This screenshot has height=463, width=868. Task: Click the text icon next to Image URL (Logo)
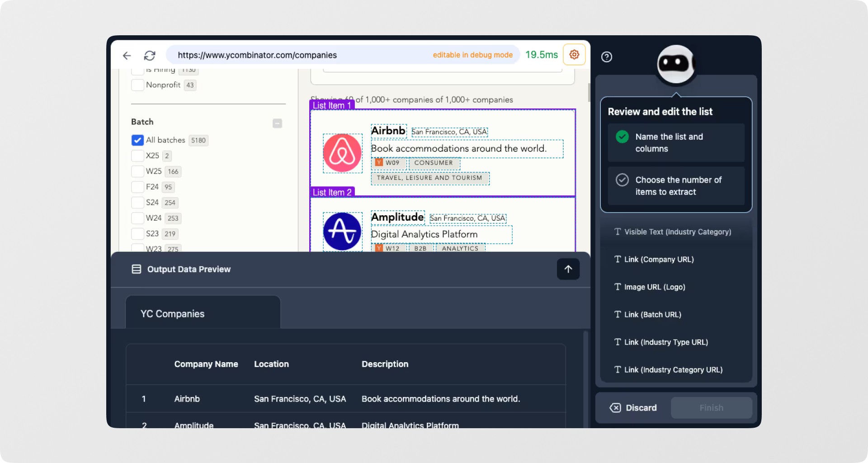(x=618, y=287)
